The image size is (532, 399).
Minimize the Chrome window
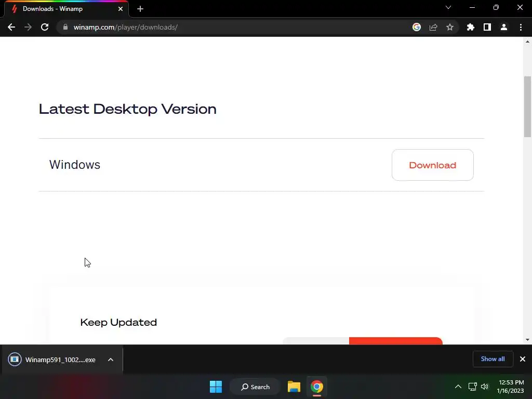[472, 7]
